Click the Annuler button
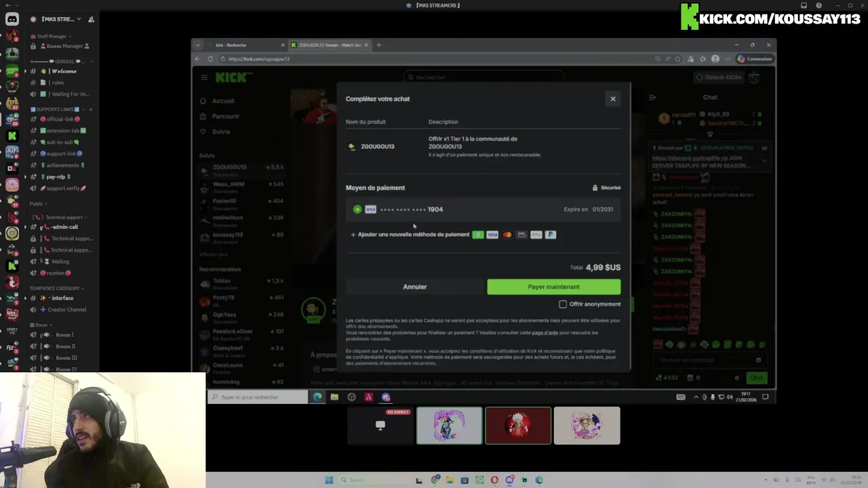Screen dimensions: 868x488 [x=415, y=287]
